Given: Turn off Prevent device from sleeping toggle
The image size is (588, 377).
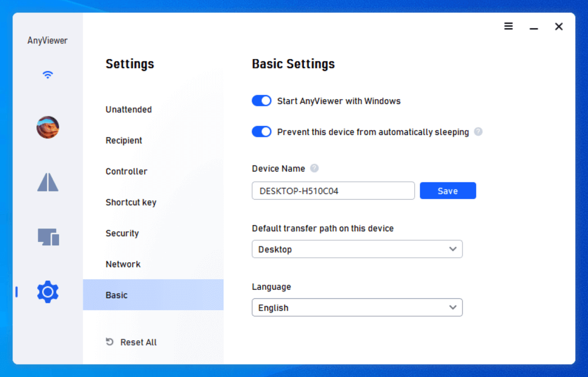Looking at the screenshot, I should pyautogui.click(x=262, y=132).
